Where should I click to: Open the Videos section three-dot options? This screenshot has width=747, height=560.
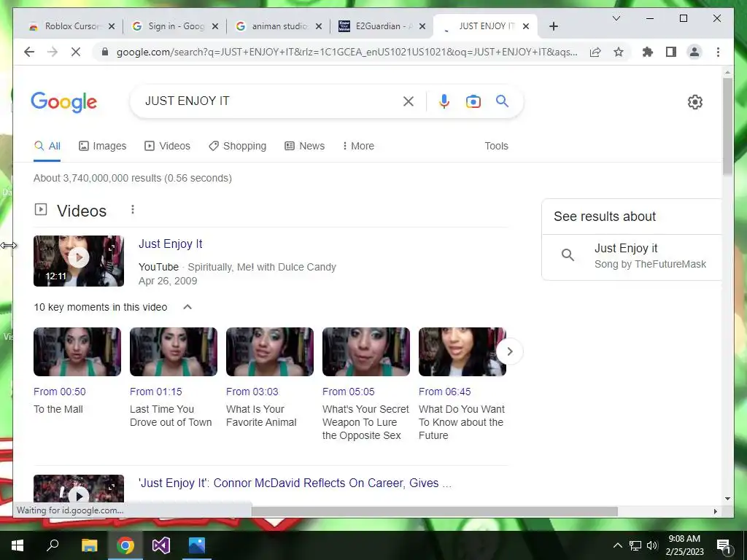(x=133, y=209)
